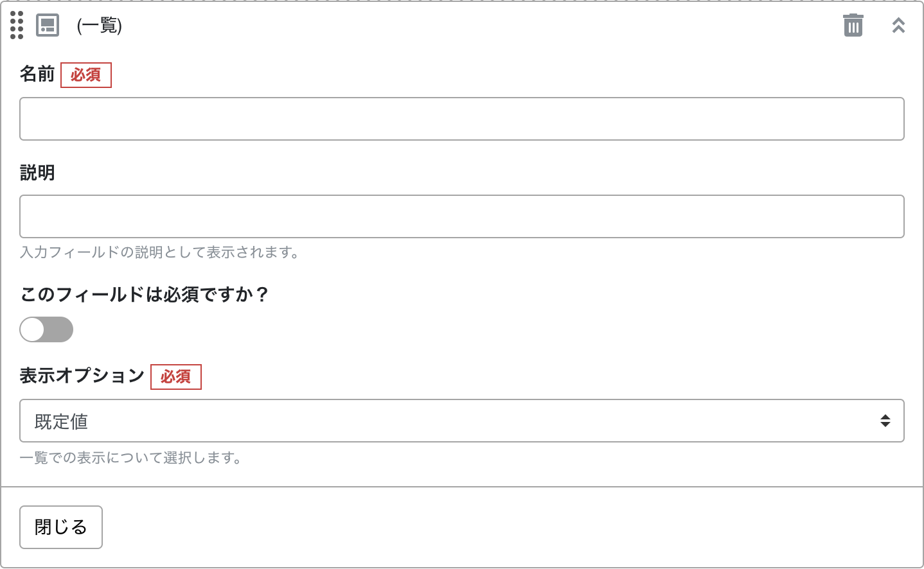The width and height of the screenshot is (924, 569).
Task: Click the white knob of the required switch
Action: 33,329
